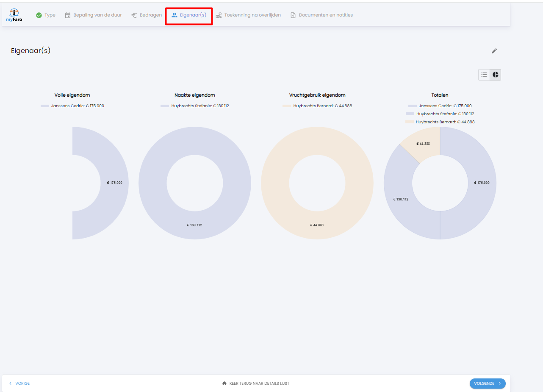Toggle Huybrechts Bernard legend in Vruchtgebruik eigendom
The image size is (543, 392).
tap(317, 106)
